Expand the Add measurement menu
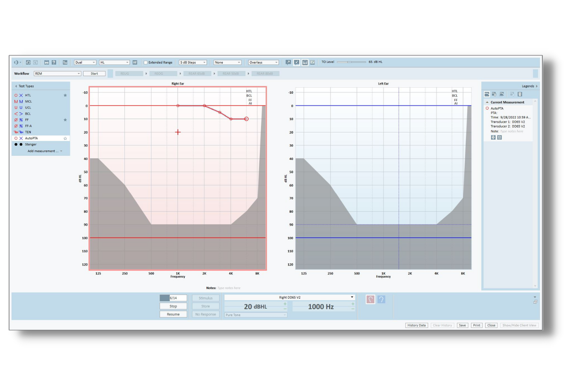Image resolution: width=564 pixels, height=392 pixels. pyautogui.click(x=43, y=151)
